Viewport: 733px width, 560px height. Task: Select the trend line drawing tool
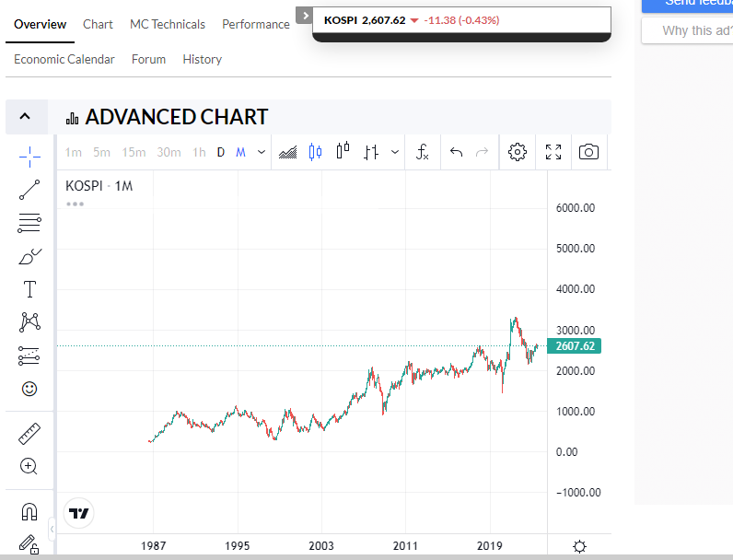click(29, 190)
